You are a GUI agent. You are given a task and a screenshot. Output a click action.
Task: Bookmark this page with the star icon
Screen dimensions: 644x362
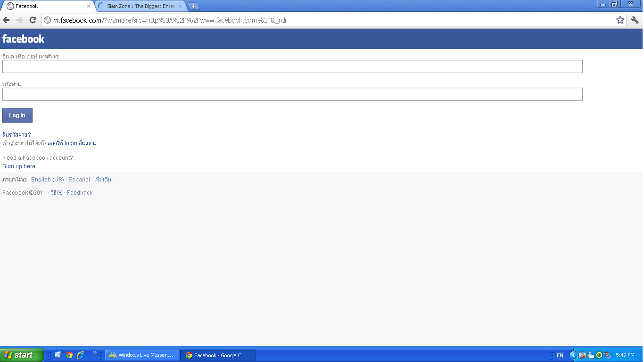click(620, 20)
